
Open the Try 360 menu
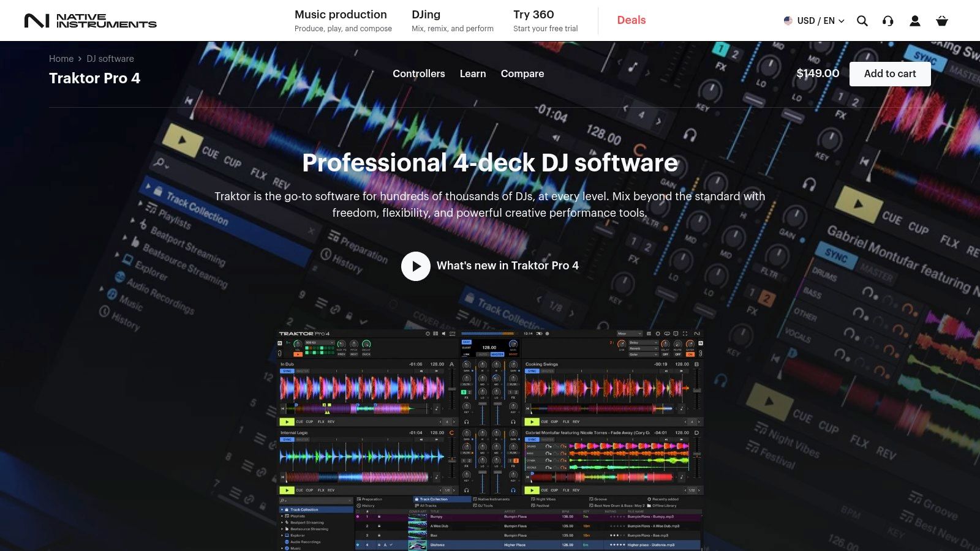pos(545,21)
